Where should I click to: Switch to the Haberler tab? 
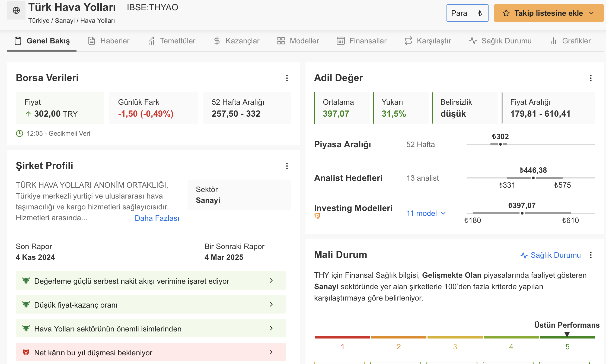click(x=109, y=41)
